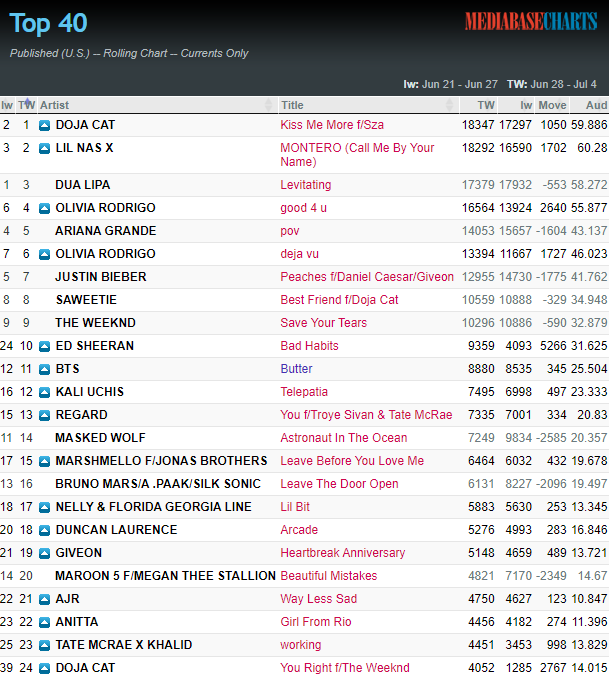This screenshot has width=609, height=676.
Task: Open the song Kiss Me More f/Sza
Action: (x=332, y=125)
